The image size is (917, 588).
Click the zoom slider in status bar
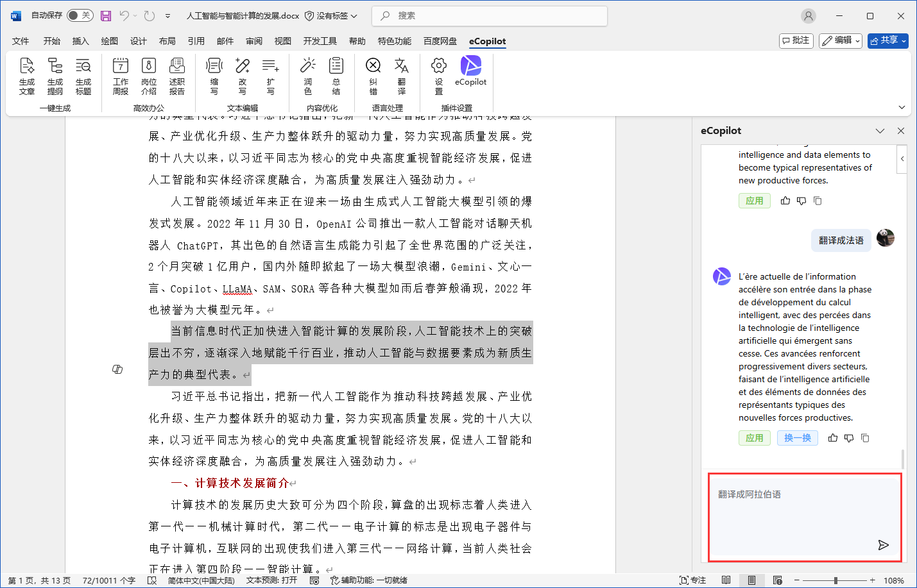(835, 580)
